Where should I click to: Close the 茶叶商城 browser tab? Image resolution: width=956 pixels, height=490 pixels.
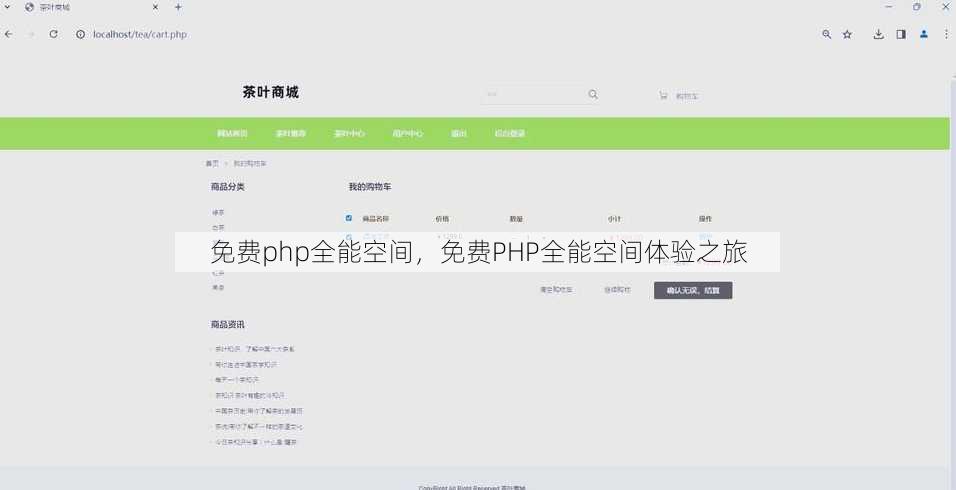coord(155,7)
